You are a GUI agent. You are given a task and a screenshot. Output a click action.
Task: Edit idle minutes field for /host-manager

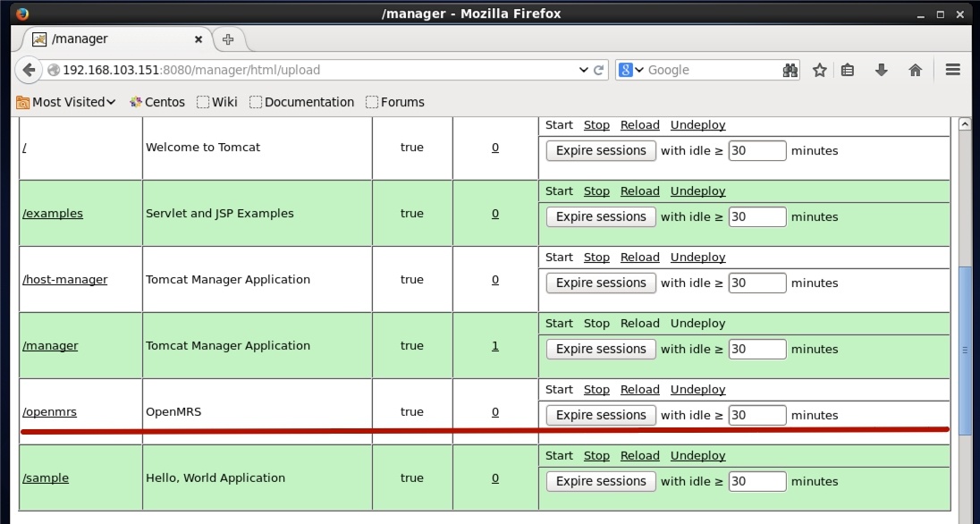pyautogui.click(x=756, y=283)
